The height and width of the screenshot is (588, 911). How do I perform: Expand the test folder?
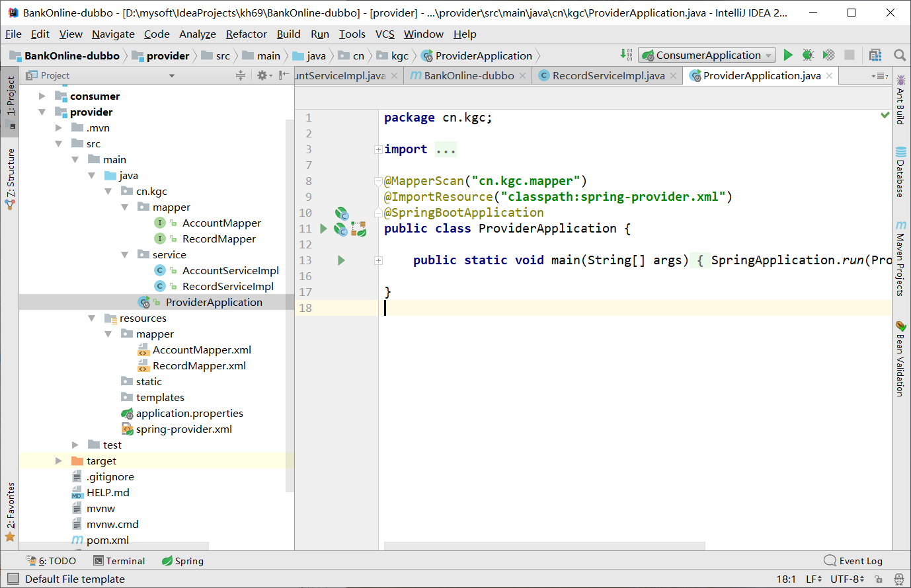point(75,445)
